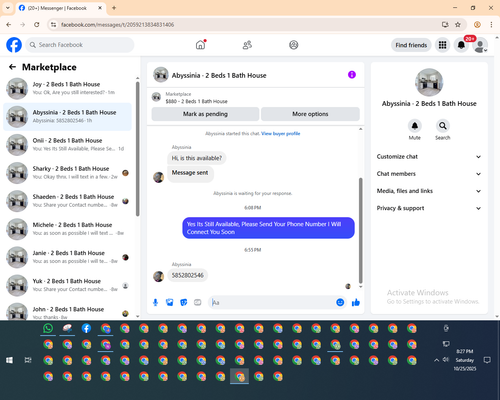Open Shaeden - 2 Beds 1 Bath House chat
This screenshot has height=400, width=500.
pos(68,201)
